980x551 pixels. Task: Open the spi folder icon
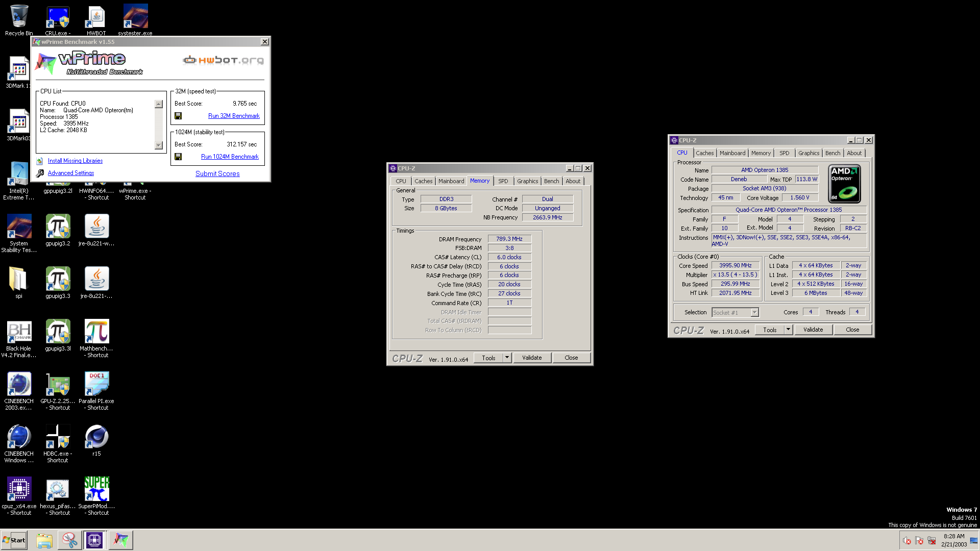pyautogui.click(x=19, y=283)
